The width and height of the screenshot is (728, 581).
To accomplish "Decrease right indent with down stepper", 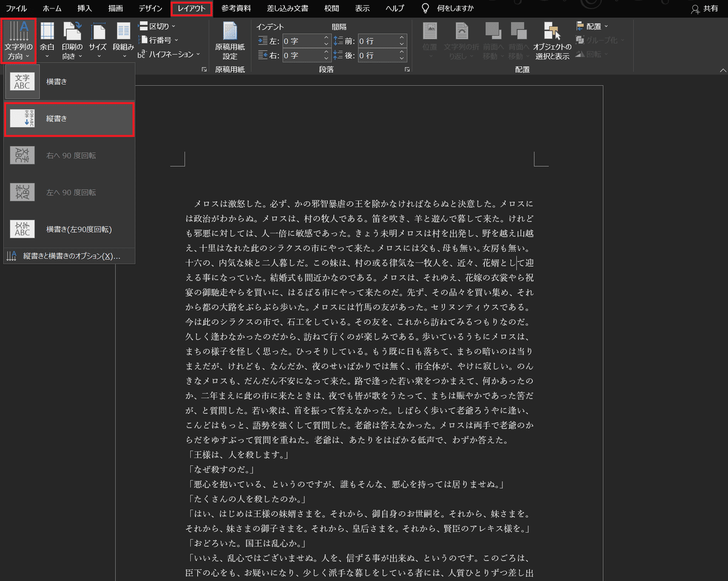I will tap(326, 59).
